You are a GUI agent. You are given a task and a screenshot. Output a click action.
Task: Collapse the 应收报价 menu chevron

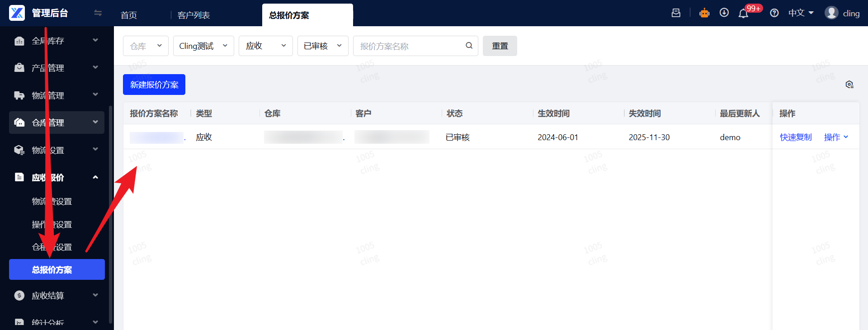pos(95,177)
